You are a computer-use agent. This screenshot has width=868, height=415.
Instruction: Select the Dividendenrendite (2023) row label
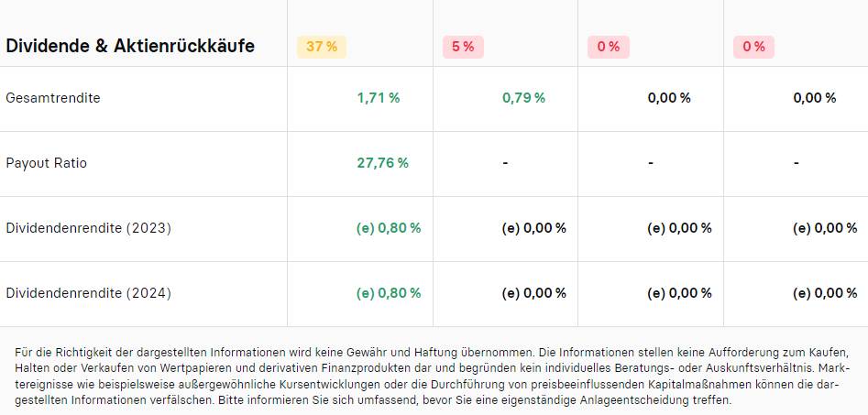[88, 228]
